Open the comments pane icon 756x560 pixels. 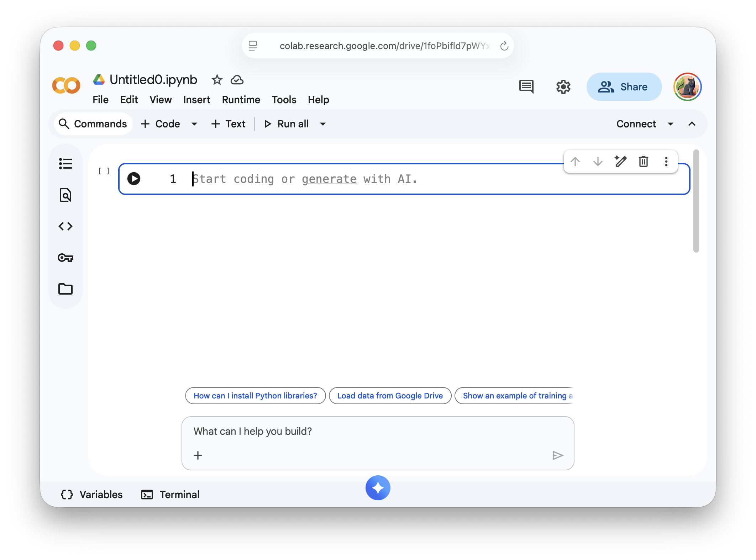pyautogui.click(x=526, y=86)
